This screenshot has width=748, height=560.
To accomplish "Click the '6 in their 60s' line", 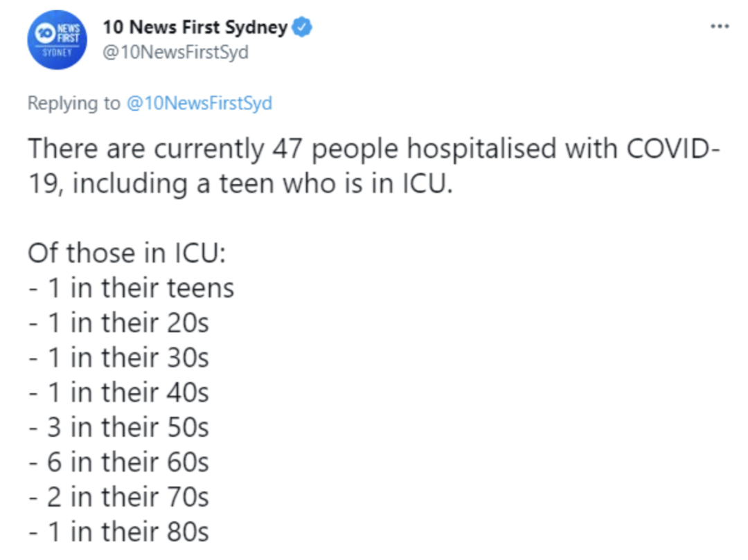I will [x=119, y=462].
